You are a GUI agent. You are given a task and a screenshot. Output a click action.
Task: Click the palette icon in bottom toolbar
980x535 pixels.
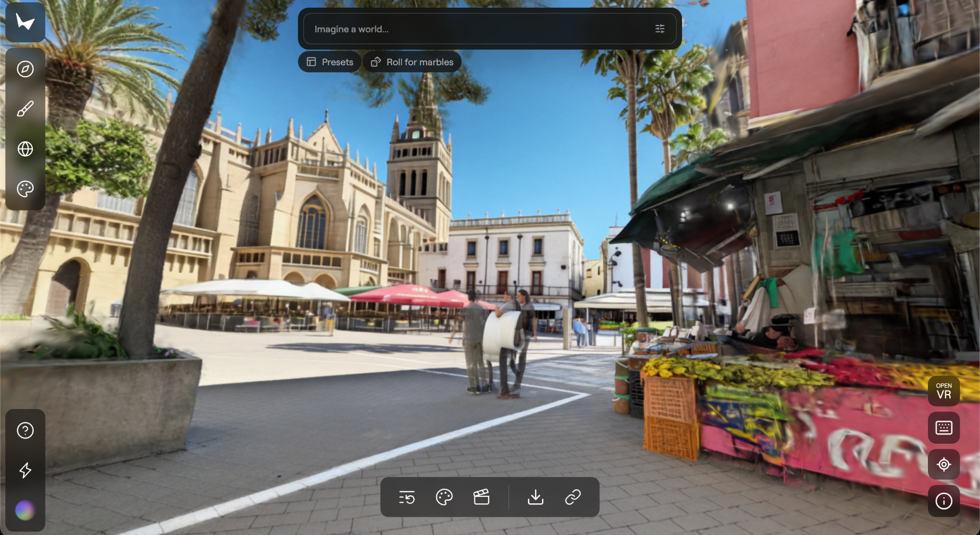click(x=444, y=497)
